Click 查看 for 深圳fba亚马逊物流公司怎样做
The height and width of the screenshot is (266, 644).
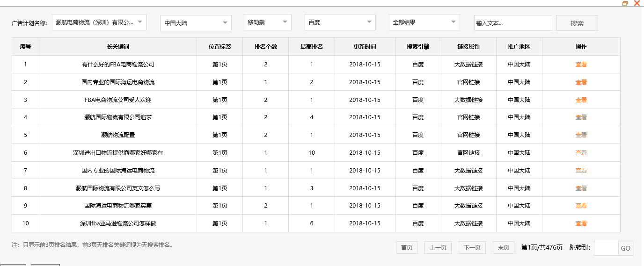coord(581,223)
